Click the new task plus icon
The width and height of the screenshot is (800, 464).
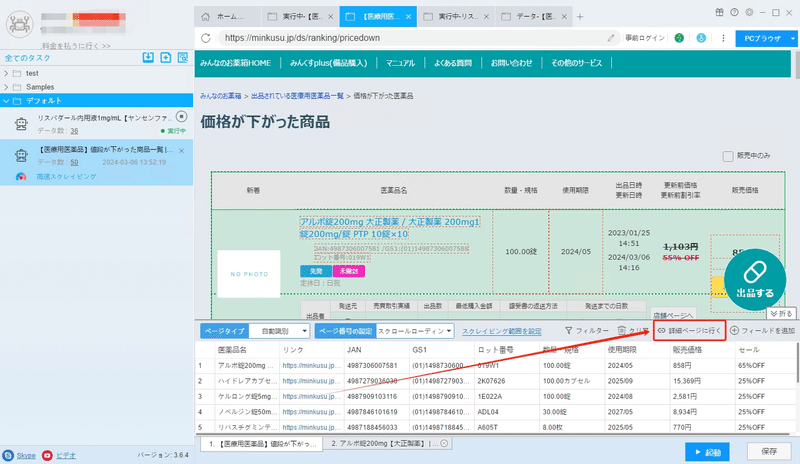point(165,58)
